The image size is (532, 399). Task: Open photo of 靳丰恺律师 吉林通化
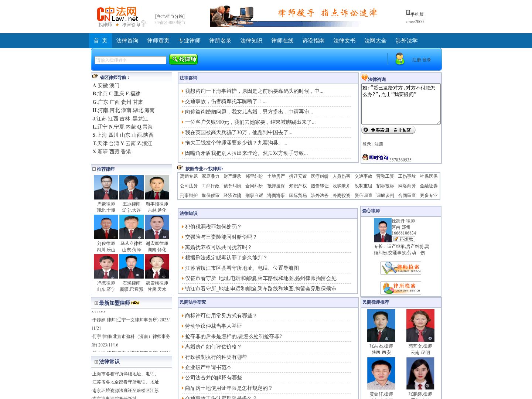pos(157,187)
